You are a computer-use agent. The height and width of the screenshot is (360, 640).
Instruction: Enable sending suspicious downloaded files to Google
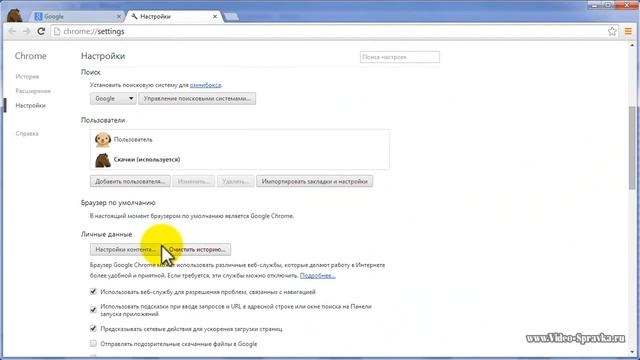[x=93, y=343]
